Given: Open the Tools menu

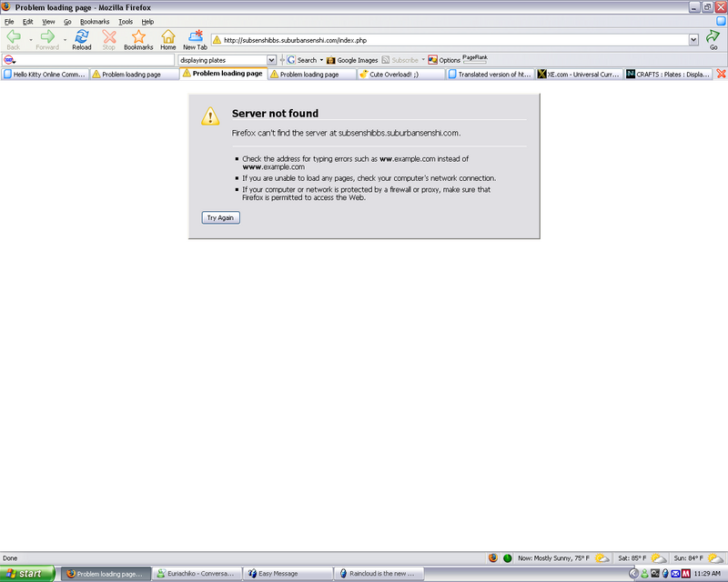Looking at the screenshot, I should pyautogui.click(x=126, y=21).
